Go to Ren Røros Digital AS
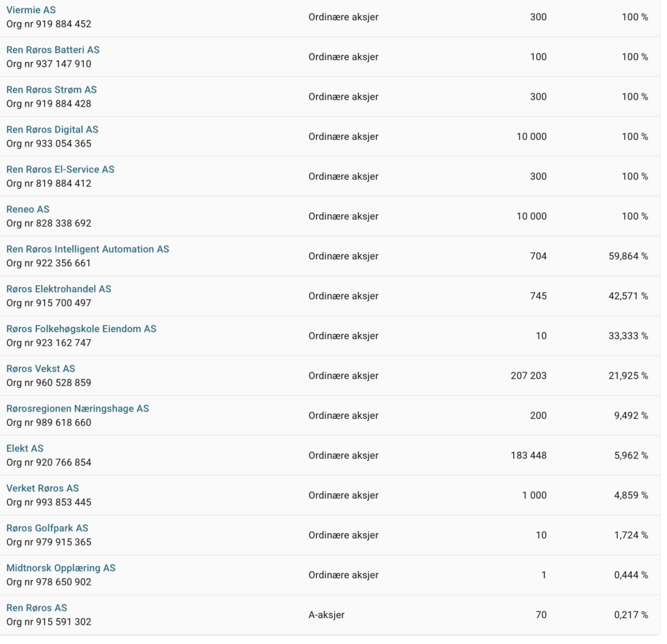This screenshot has width=667, height=644. (52, 130)
